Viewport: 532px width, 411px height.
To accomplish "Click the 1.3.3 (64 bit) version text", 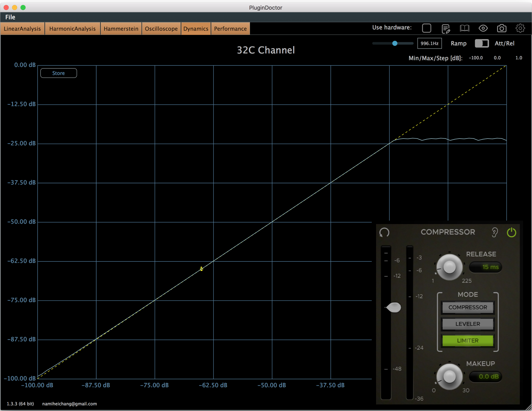I will pos(20,404).
